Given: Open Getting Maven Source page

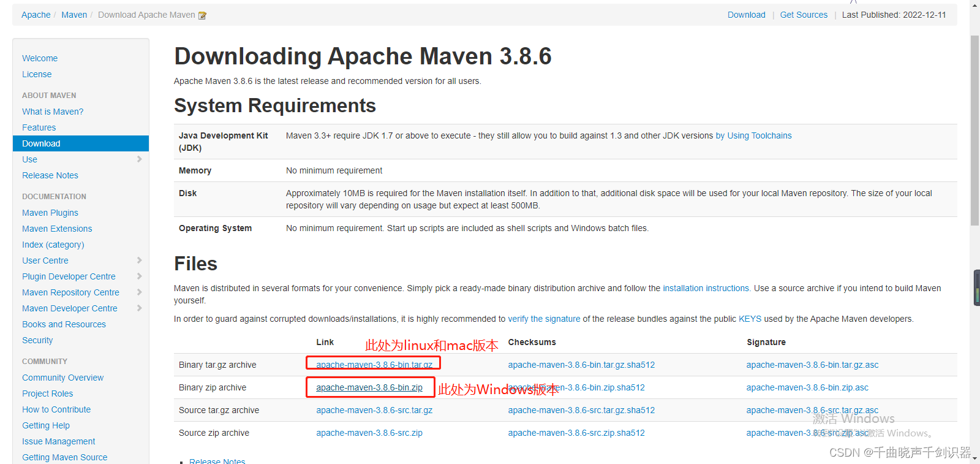Looking at the screenshot, I should 64,457.
